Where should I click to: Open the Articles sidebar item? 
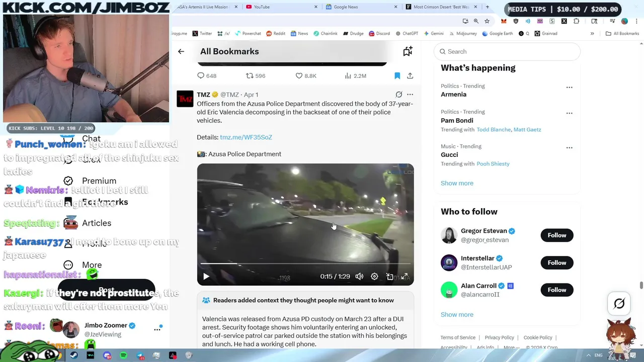tap(88, 223)
